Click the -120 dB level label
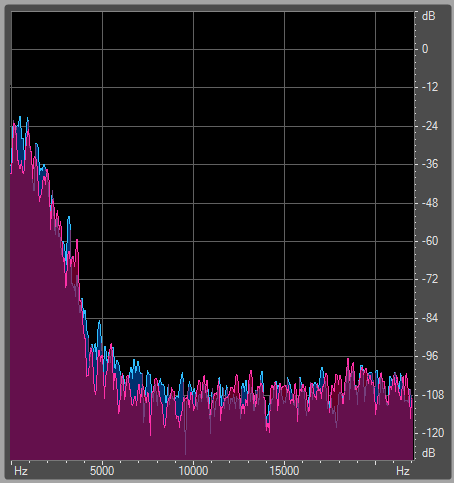 tap(433, 433)
